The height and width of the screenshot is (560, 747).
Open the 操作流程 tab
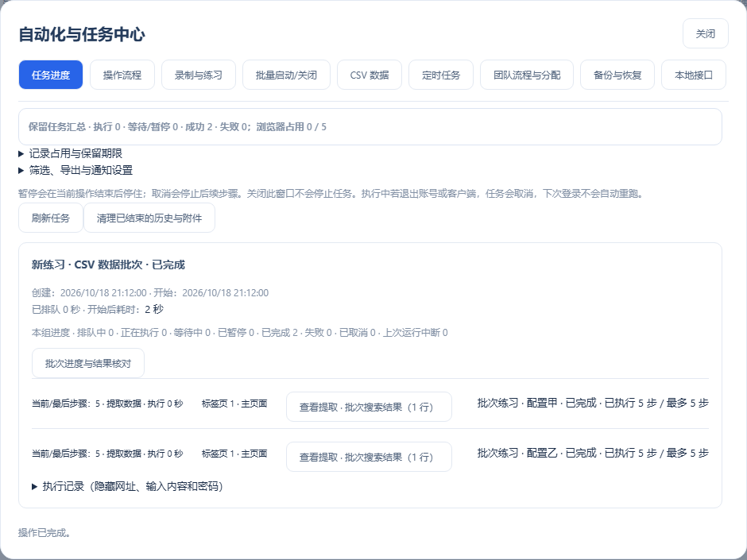tap(122, 75)
